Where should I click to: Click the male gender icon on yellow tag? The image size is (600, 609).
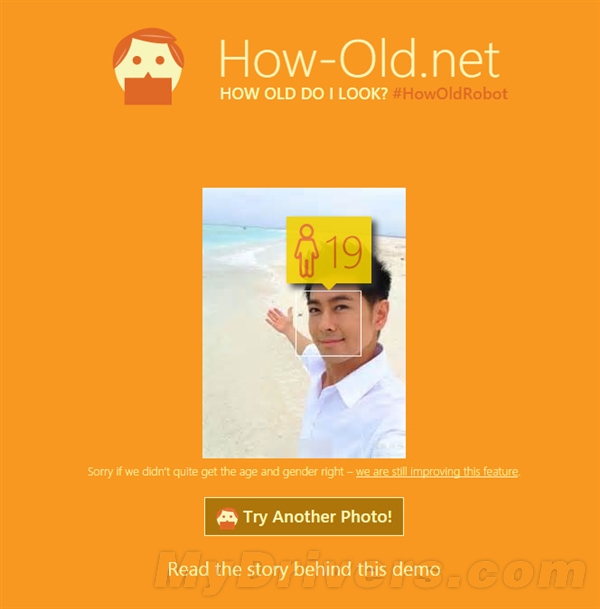[x=306, y=251]
